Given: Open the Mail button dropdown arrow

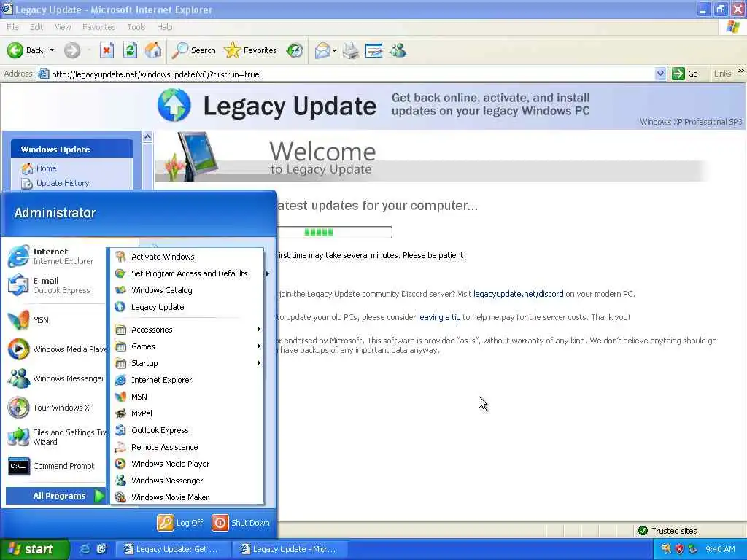Looking at the screenshot, I should click(x=334, y=50).
